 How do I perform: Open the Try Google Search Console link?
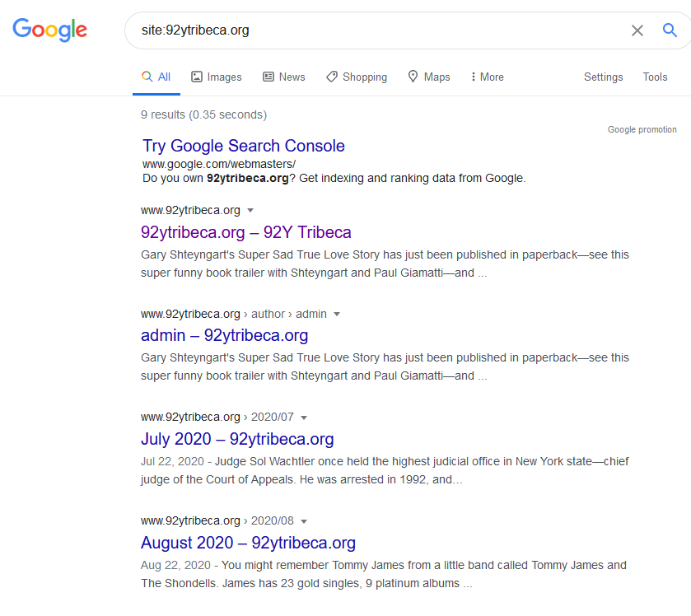(243, 146)
